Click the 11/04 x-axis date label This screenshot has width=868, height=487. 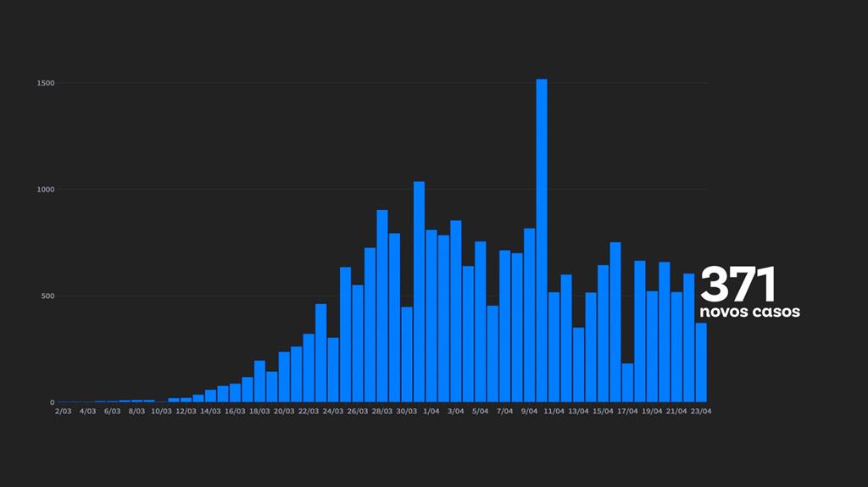coord(554,412)
